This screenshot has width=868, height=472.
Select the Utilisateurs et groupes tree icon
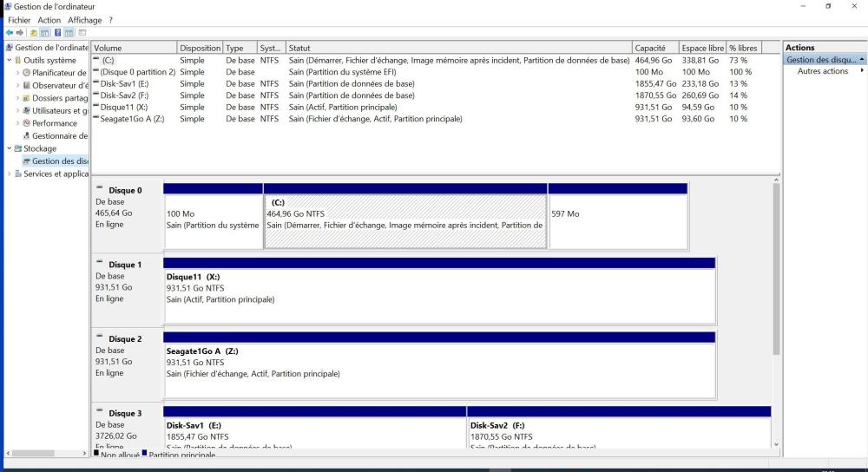(x=27, y=111)
